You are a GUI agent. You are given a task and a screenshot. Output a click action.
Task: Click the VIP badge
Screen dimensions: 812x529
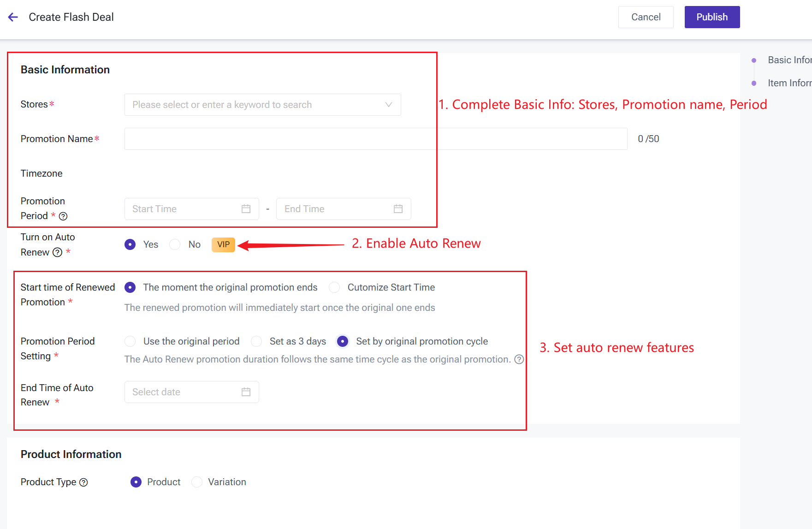(223, 244)
